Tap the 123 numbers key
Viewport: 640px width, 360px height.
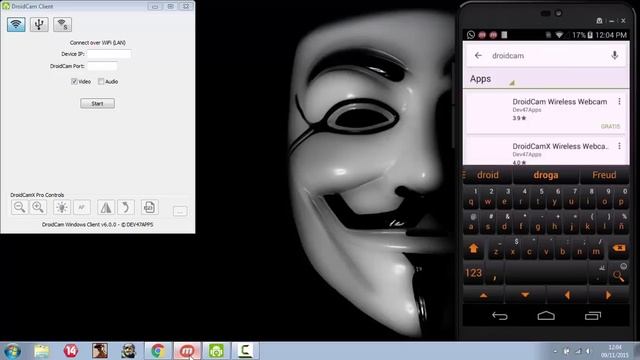pyautogui.click(x=473, y=273)
